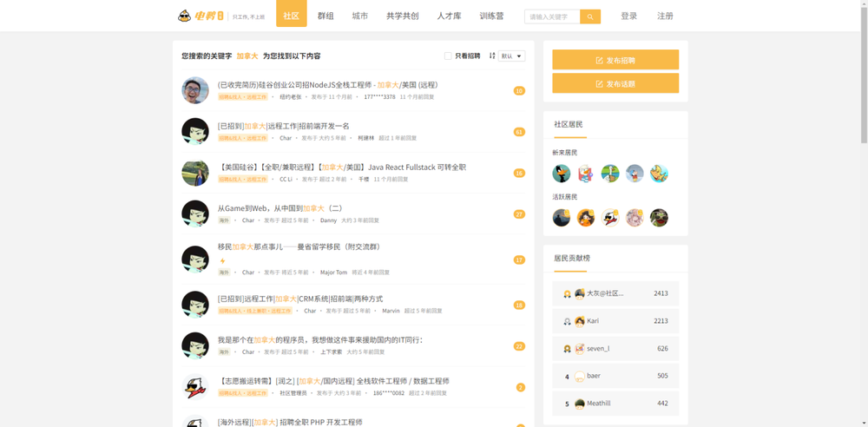Open second avatar under 活跃居民
The image size is (868, 427).
coord(586,218)
